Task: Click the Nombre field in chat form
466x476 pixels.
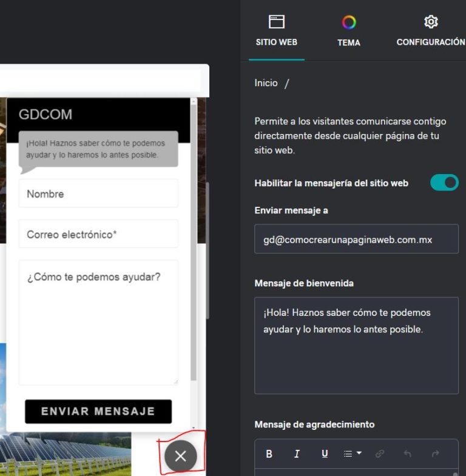Action: pos(98,193)
